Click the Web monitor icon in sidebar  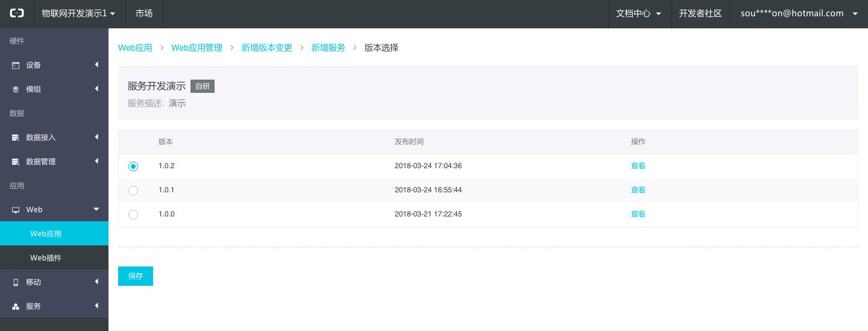pos(16,210)
